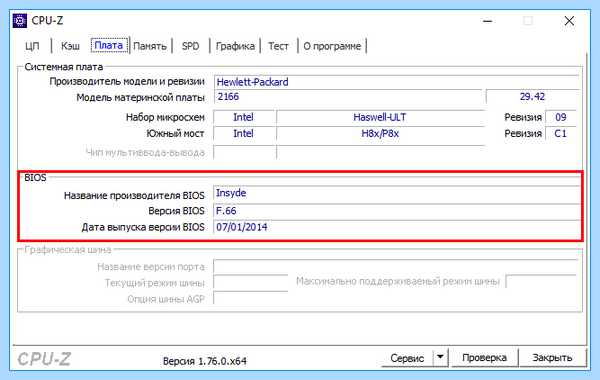Click the Модель материнской платы label
This screenshot has height=380, width=600.
(x=140, y=98)
